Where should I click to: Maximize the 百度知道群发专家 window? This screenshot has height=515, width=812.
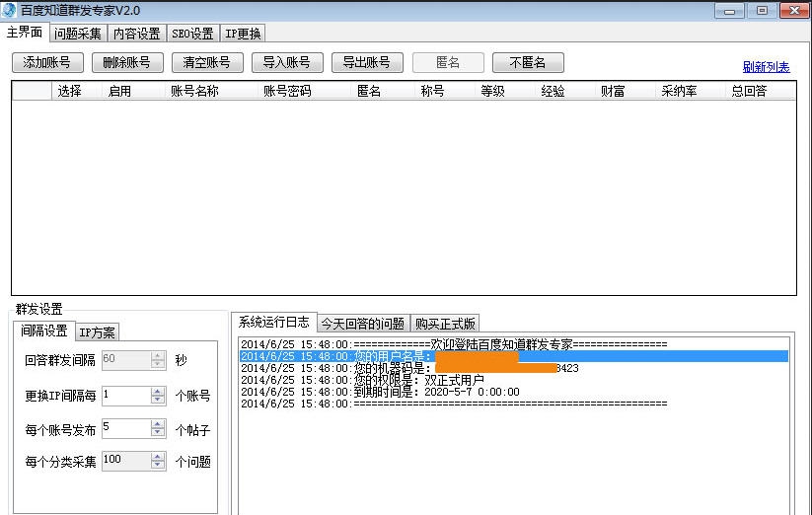click(762, 10)
